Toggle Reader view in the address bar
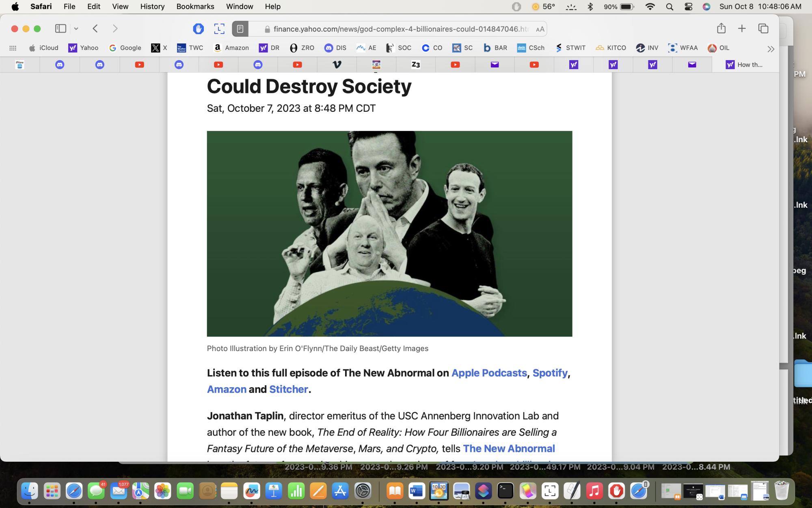The height and width of the screenshot is (508, 812). point(240,29)
